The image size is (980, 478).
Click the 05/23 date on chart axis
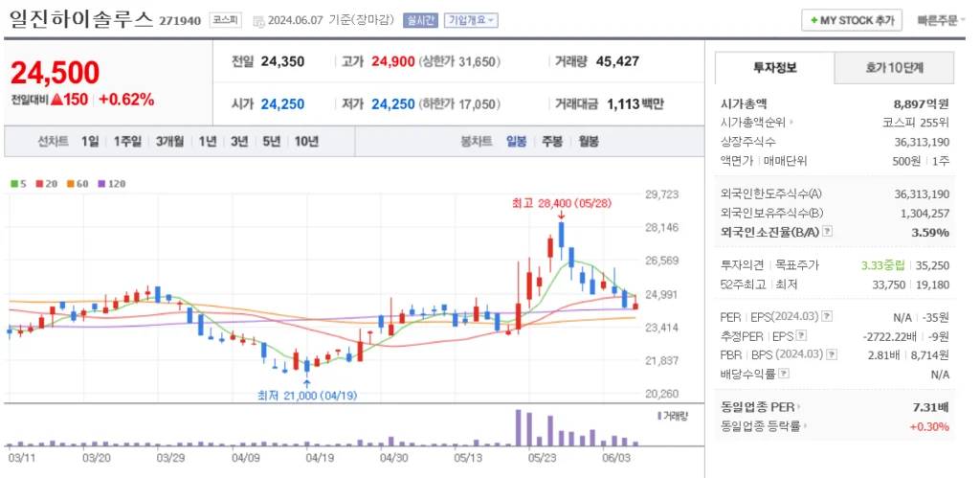(542, 457)
